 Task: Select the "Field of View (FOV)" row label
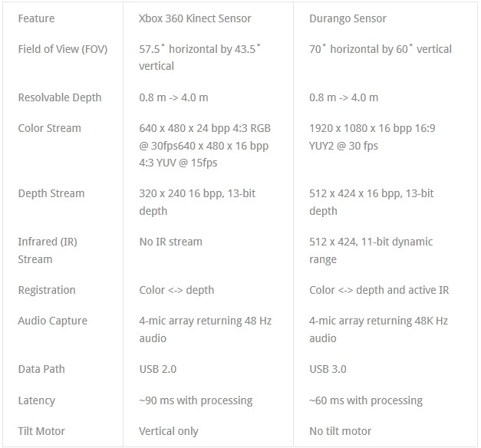(63, 49)
